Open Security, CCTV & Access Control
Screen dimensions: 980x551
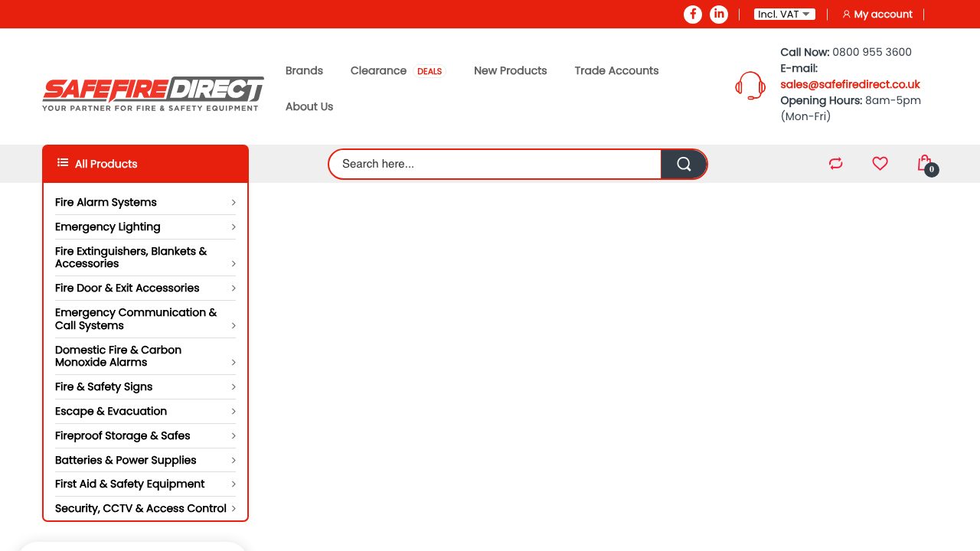click(141, 508)
